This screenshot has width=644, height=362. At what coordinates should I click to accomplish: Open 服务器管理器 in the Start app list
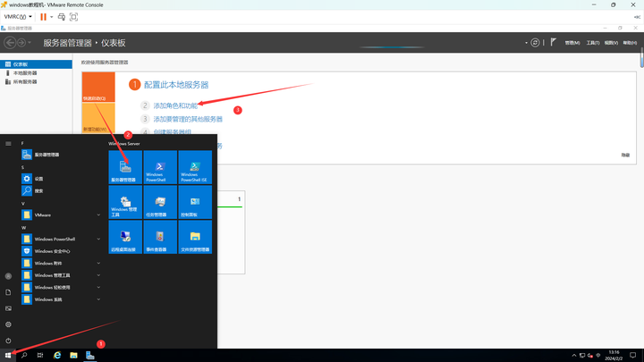pyautogui.click(x=61, y=155)
